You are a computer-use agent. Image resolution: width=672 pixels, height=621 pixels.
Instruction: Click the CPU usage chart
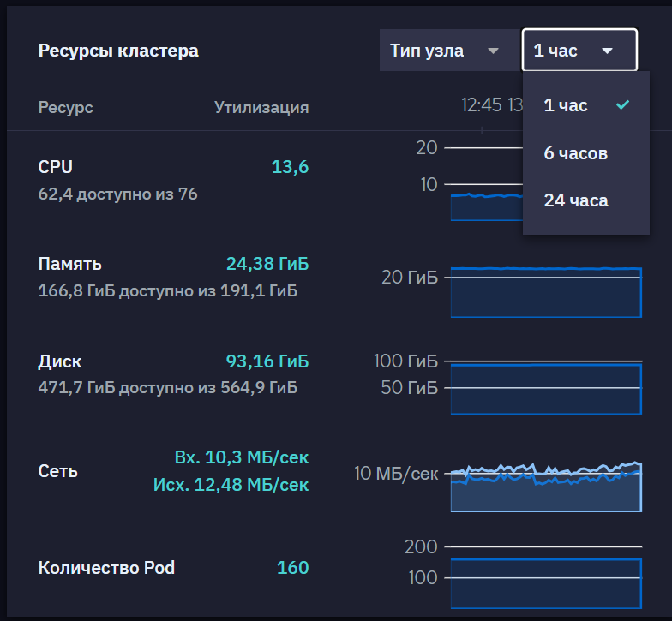pos(487,207)
